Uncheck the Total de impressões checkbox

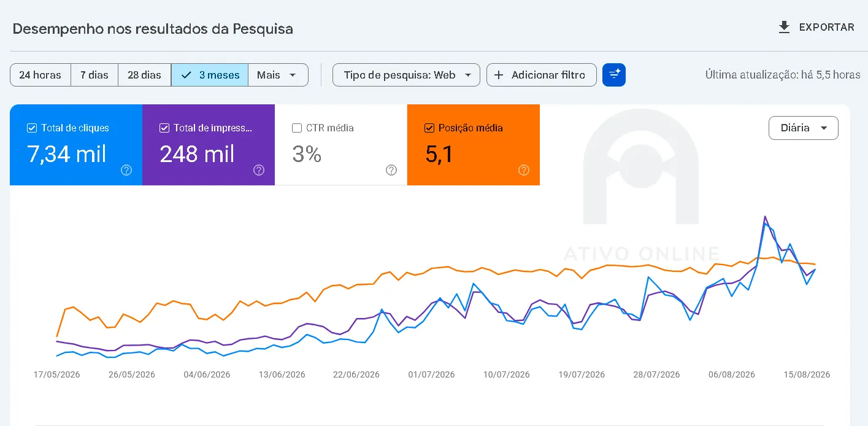coord(164,128)
